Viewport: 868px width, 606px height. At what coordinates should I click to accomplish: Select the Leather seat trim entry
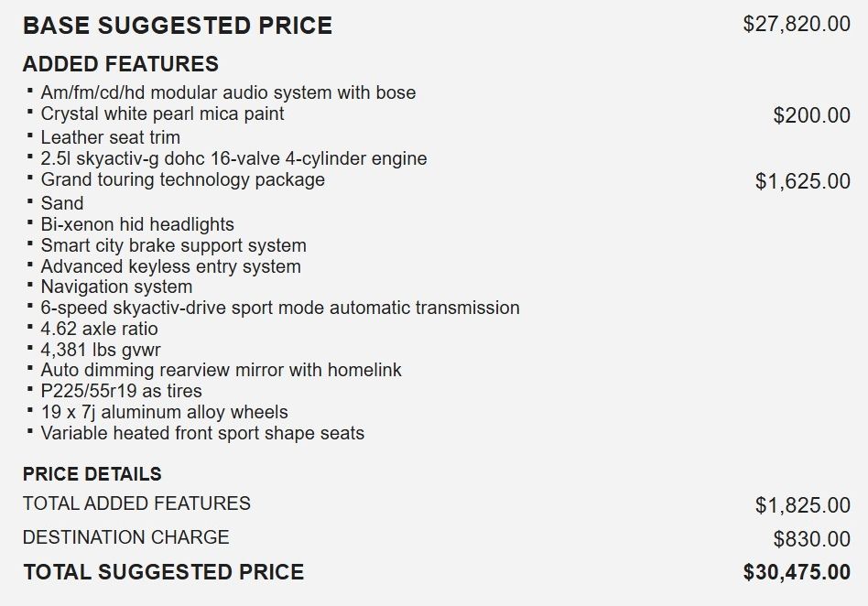(x=110, y=137)
